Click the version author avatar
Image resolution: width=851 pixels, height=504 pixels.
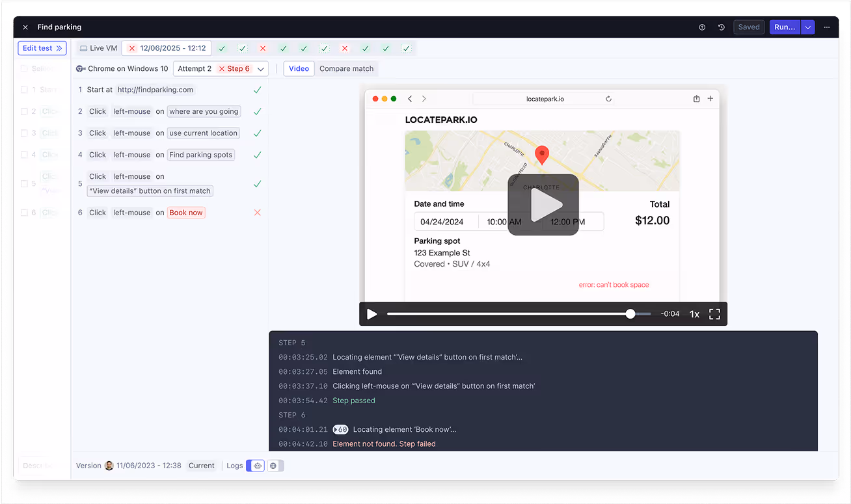(109, 466)
